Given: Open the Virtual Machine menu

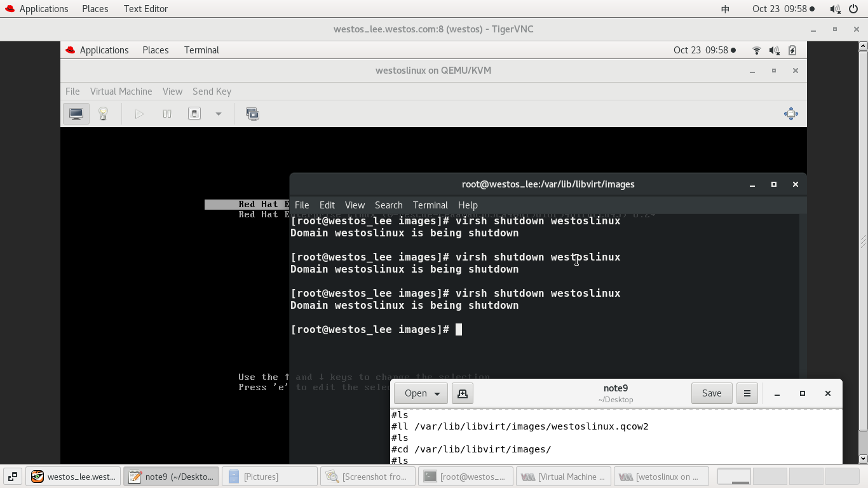Looking at the screenshot, I should click(x=121, y=91).
